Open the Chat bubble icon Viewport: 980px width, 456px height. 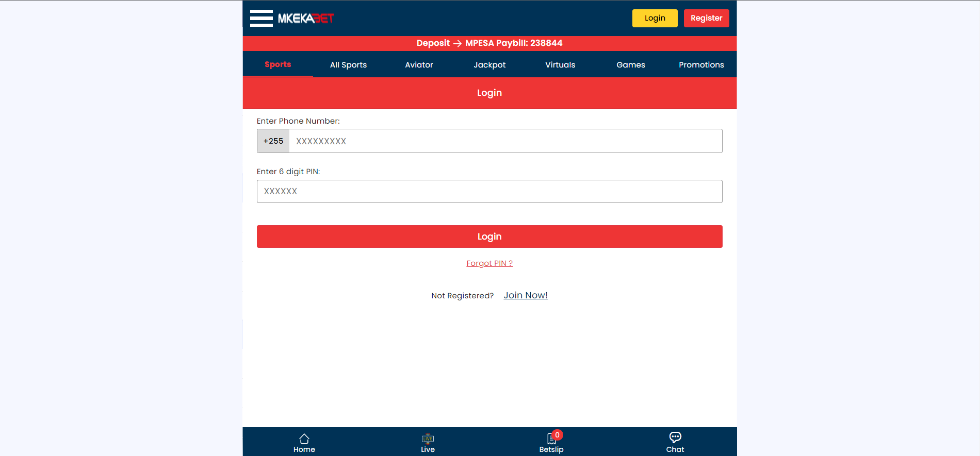coord(675,437)
